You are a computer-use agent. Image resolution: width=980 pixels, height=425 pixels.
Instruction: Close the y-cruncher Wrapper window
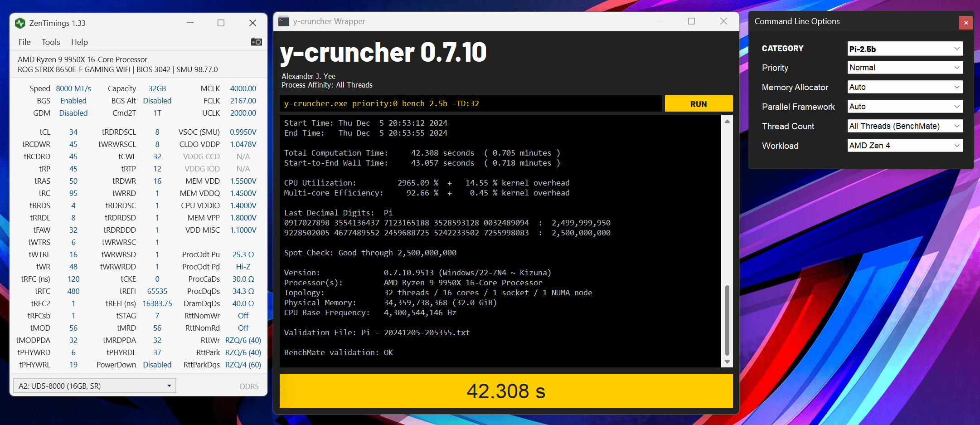[723, 21]
